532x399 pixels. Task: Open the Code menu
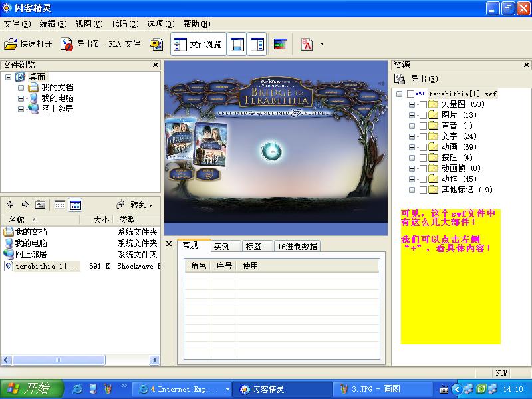click(125, 24)
